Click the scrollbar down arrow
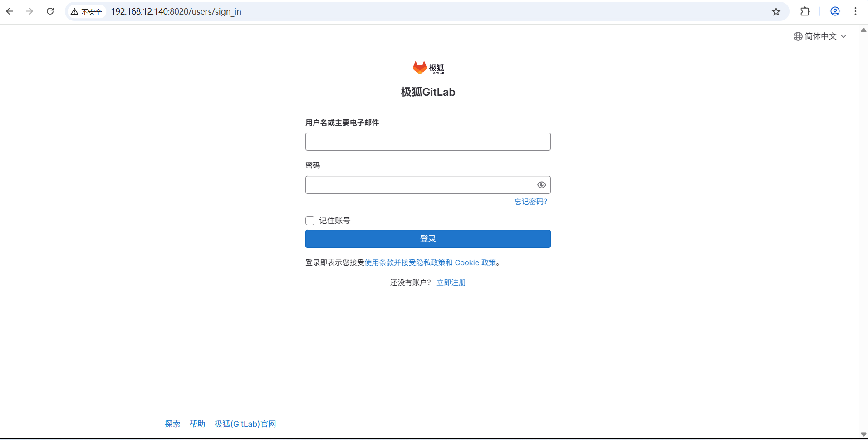 pyautogui.click(x=863, y=435)
